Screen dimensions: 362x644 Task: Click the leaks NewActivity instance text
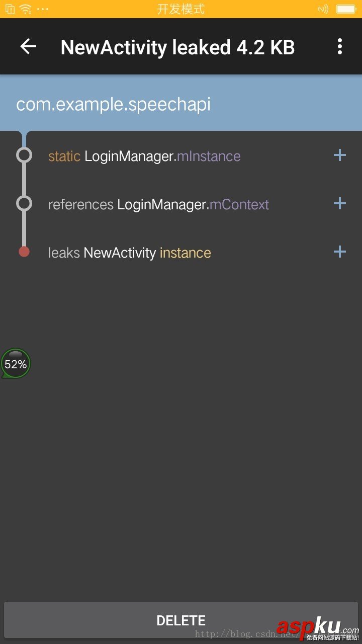[x=129, y=253]
